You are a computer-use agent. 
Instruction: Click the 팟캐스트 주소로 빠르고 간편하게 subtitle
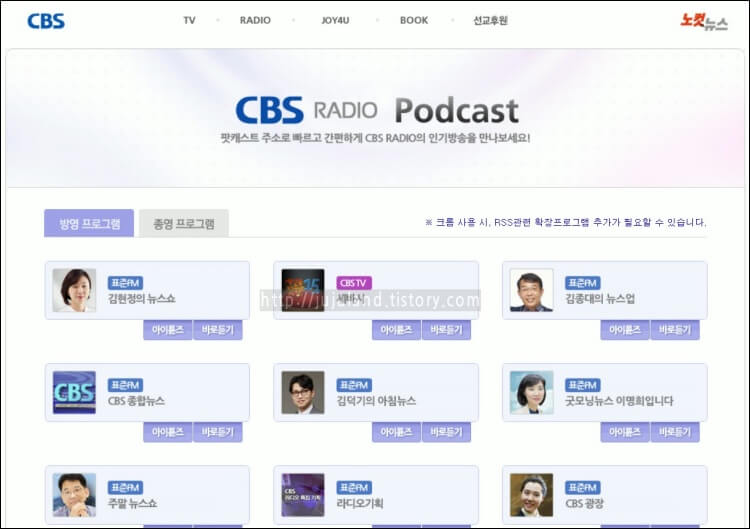click(375, 138)
